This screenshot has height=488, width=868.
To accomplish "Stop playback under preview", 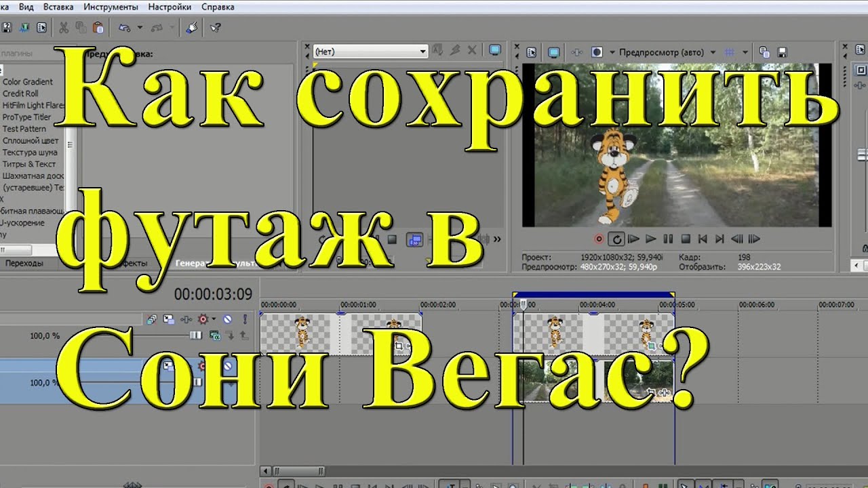I will click(686, 239).
